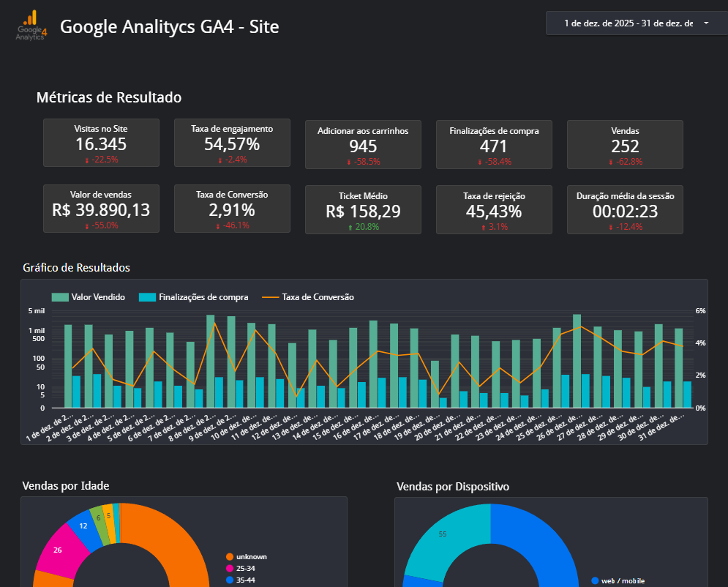Click the 31 de dez. axis label
728x587 pixels.
(661, 427)
